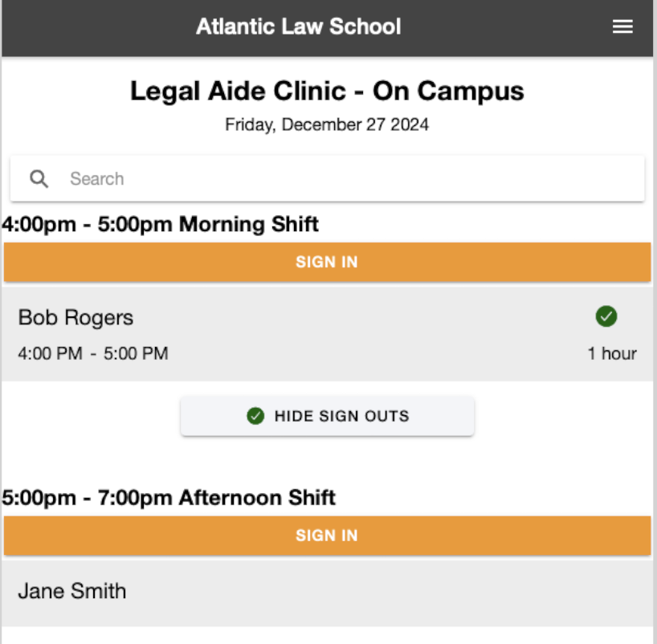Select the Jane Smith entry
Image resolution: width=657 pixels, height=644 pixels.
(72, 592)
